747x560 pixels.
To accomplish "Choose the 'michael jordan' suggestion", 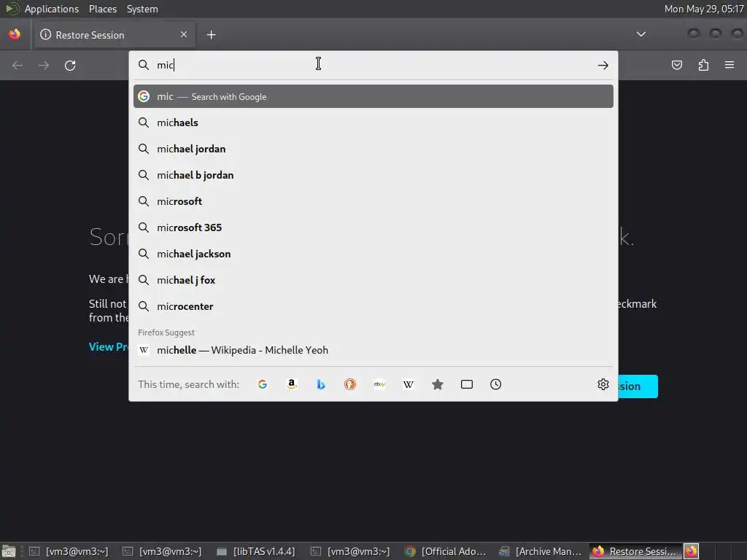I will pos(373,149).
